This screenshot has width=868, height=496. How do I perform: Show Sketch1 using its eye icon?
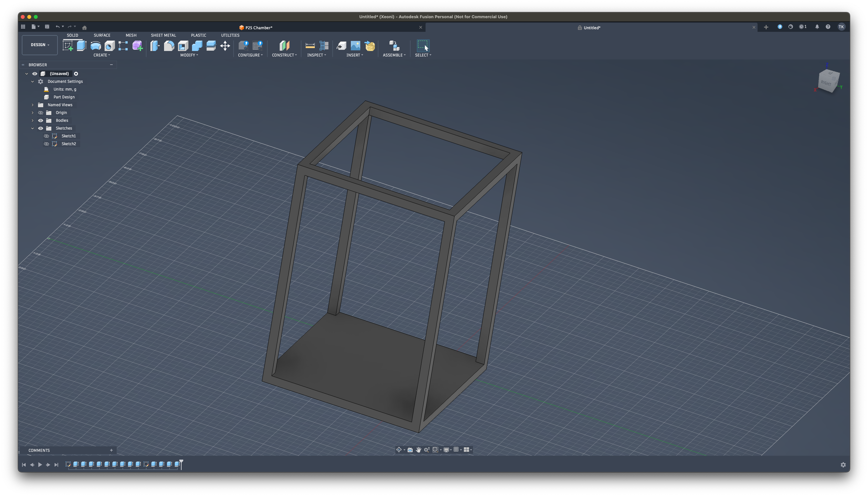(47, 136)
